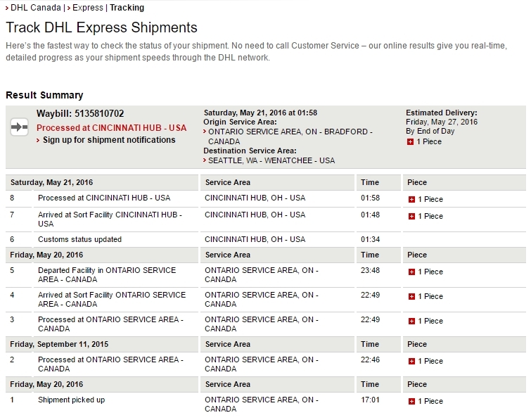
Task: Click the plus icon for Departed Facility in Ontario row
Action: [x=412, y=272]
